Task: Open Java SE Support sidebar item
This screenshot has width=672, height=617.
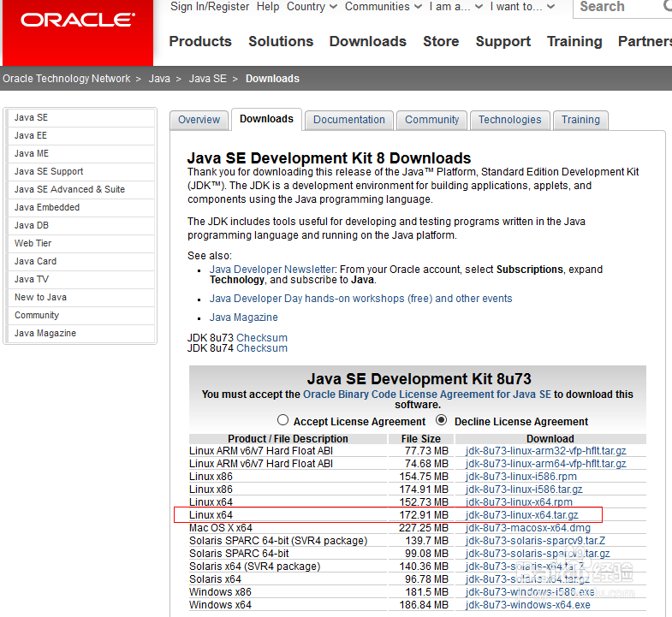Action: pos(81,171)
